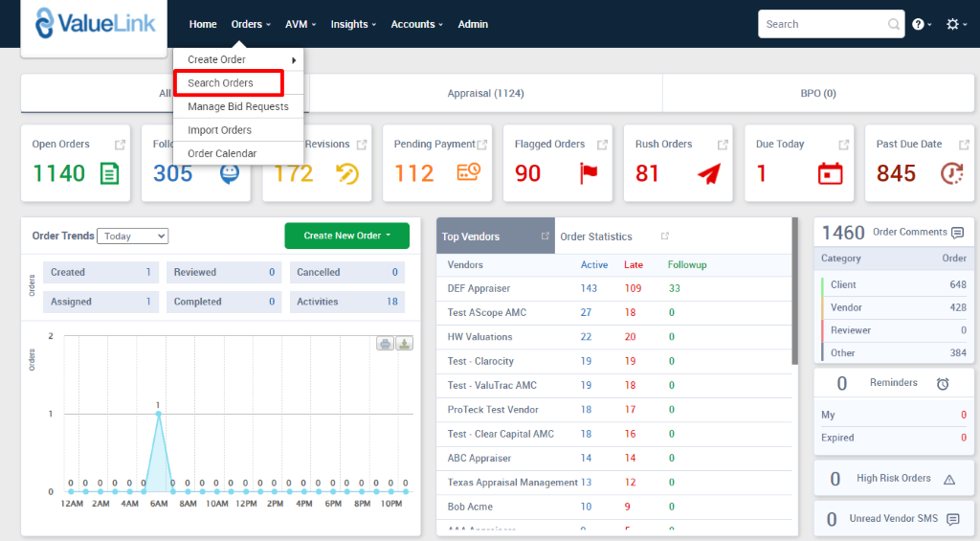Click the 1140 open orders count
The width and height of the screenshot is (980, 541).
click(x=58, y=173)
